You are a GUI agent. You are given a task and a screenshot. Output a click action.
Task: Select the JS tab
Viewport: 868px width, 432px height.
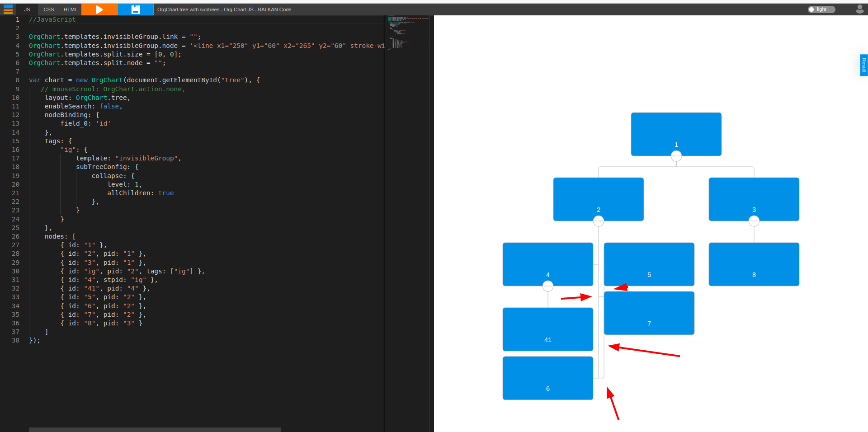click(x=27, y=9)
